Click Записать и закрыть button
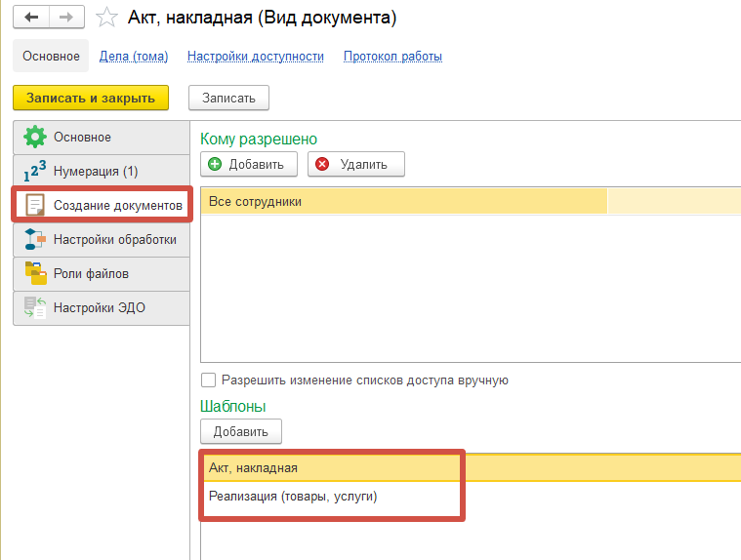Viewport: 741px width, 560px height. point(91,98)
